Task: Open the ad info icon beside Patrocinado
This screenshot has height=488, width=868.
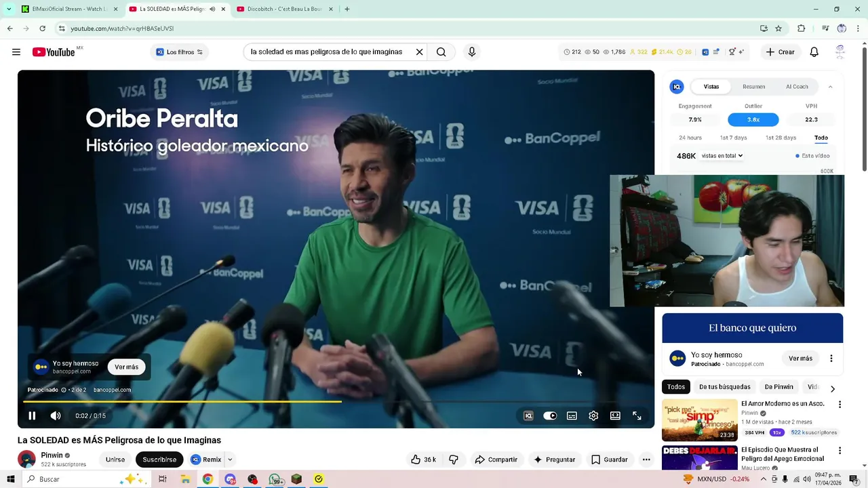Action: pyautogui.click(x=64, y=390)
